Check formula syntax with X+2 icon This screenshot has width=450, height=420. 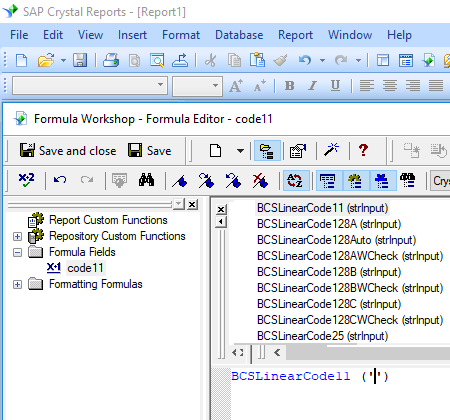click(26, 180)
